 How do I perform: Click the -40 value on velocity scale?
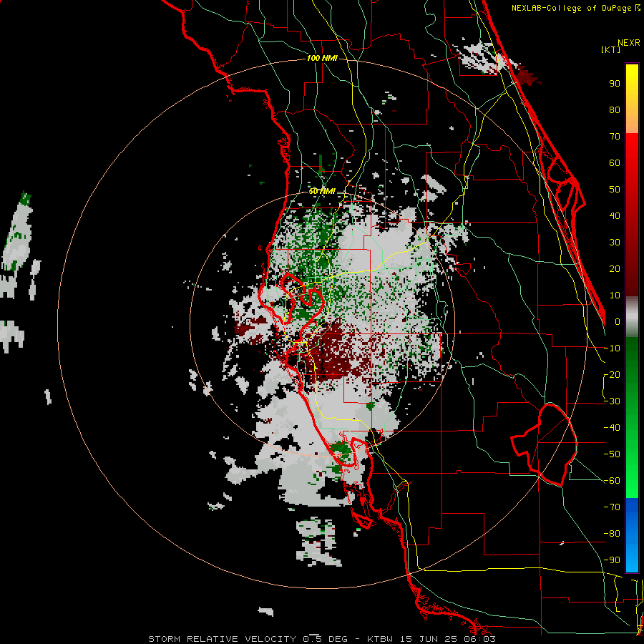(612, 428)
